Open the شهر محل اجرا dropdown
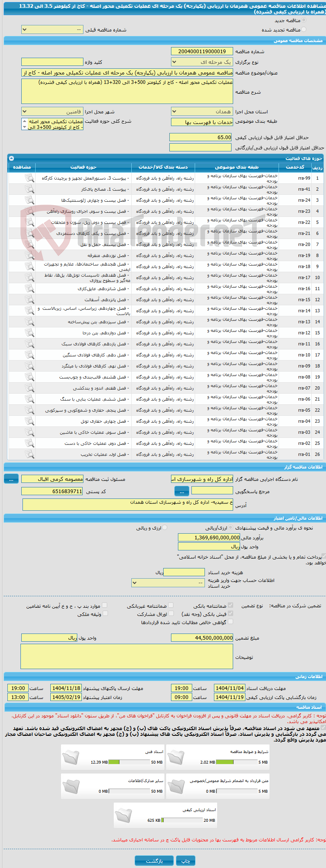 [x=52, y=112]
